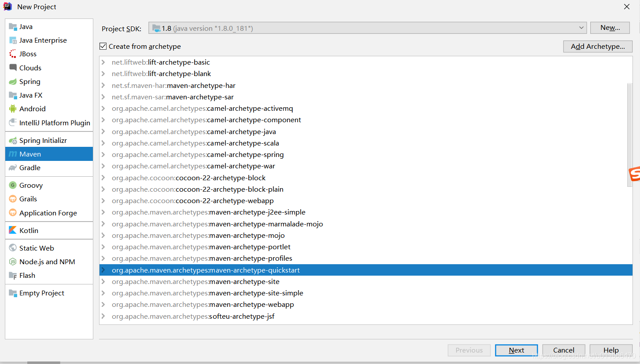Click the Static Web icon

point(13,248)
